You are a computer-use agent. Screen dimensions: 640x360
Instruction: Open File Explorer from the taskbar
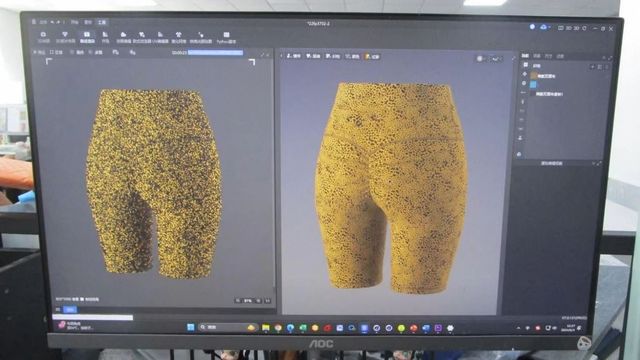(266, 328)
